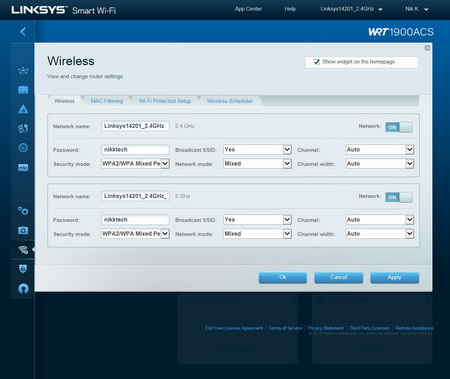The width and height of the screenshot is (450, 379).
Task: Open 5 GHz Channel dropdown
Action: [380, 220]
